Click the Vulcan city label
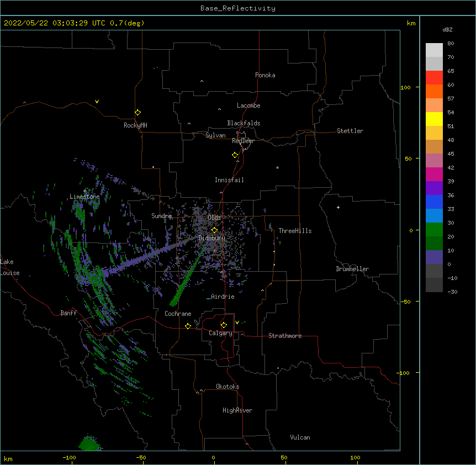The image size is (476, 465). pyautogui.click(x=300, y=437)
